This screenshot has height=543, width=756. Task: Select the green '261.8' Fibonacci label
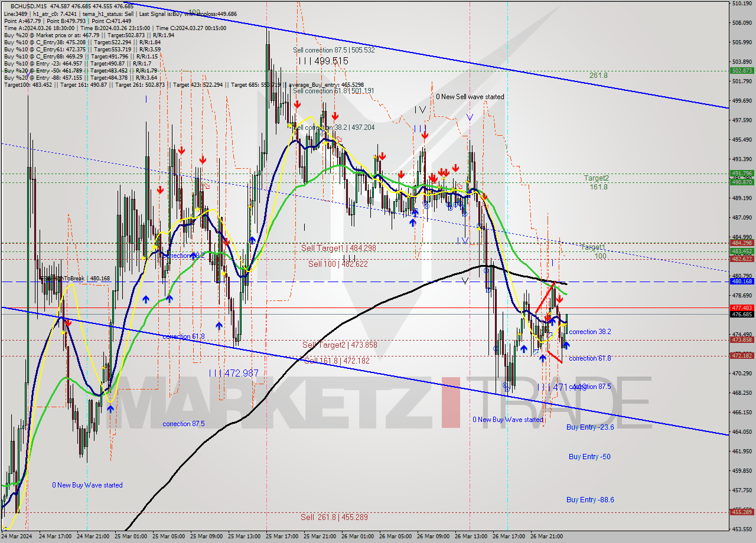[x=598, y=76]
